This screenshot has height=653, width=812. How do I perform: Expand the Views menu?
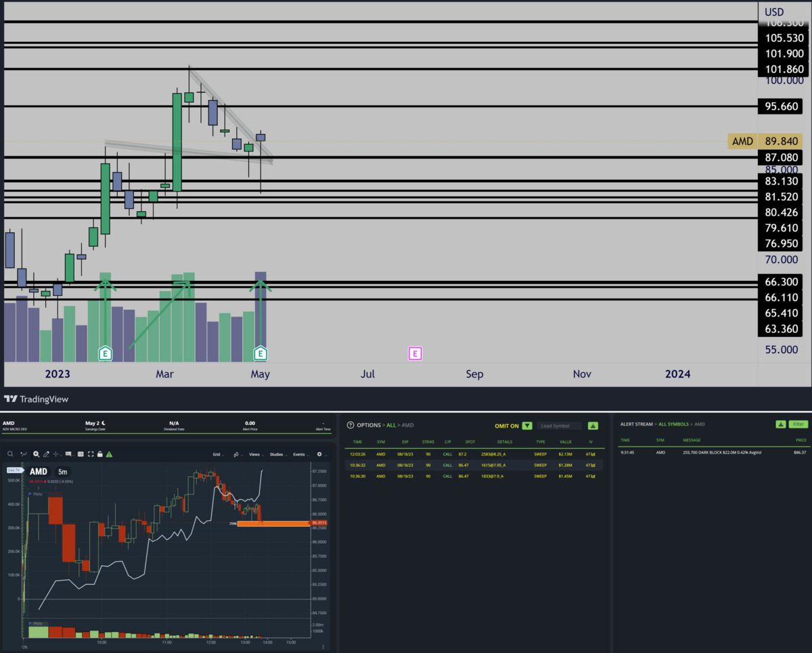click(256, 455)
